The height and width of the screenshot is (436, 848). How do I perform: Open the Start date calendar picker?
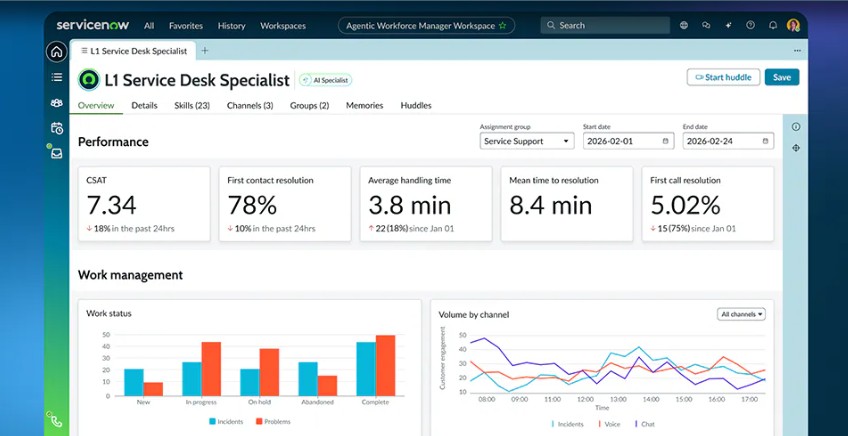click(x=665, y=142)
